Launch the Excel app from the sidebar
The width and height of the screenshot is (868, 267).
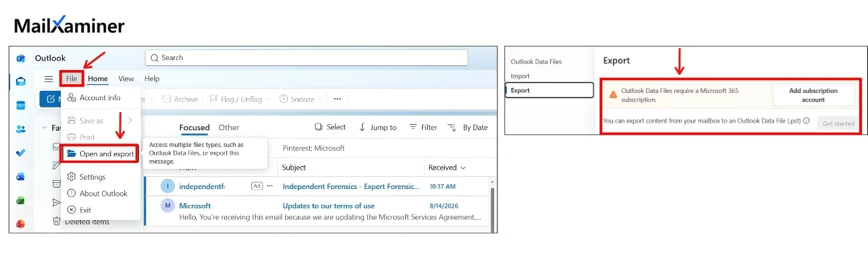[21, 201]
